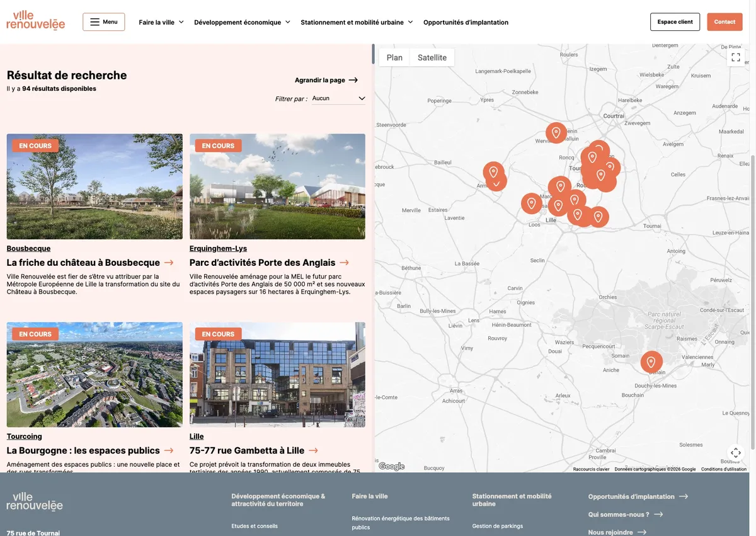
Task: Open 75-77 rue Gambetta à Lille
Action: [x=247, y=450]
